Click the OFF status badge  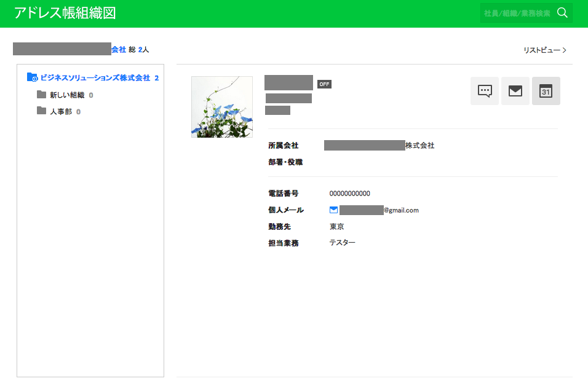tap(324, 84)
